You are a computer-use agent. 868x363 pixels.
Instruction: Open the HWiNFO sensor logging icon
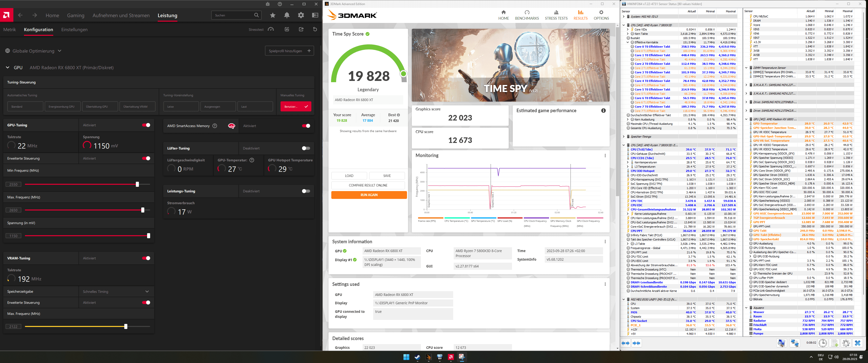tap(834, 343)
